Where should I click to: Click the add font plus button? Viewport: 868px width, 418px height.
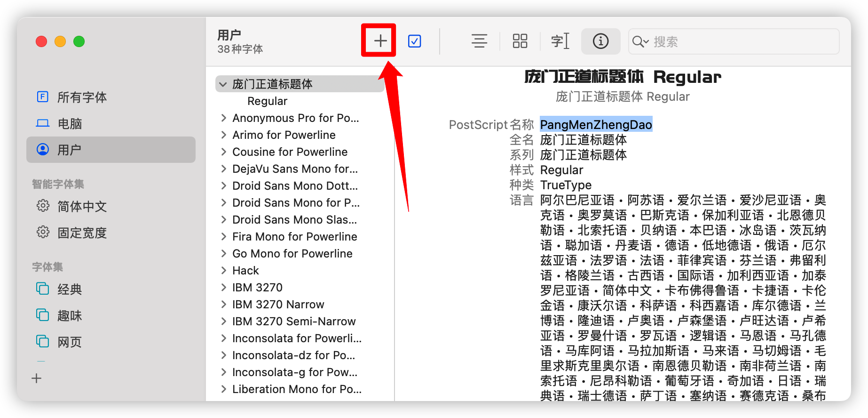click(x=380, y=41)
